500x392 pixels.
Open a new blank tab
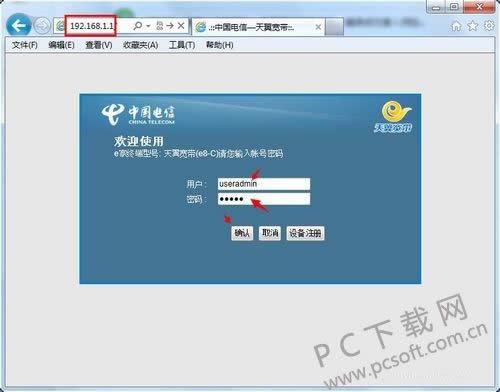[334, 27]
